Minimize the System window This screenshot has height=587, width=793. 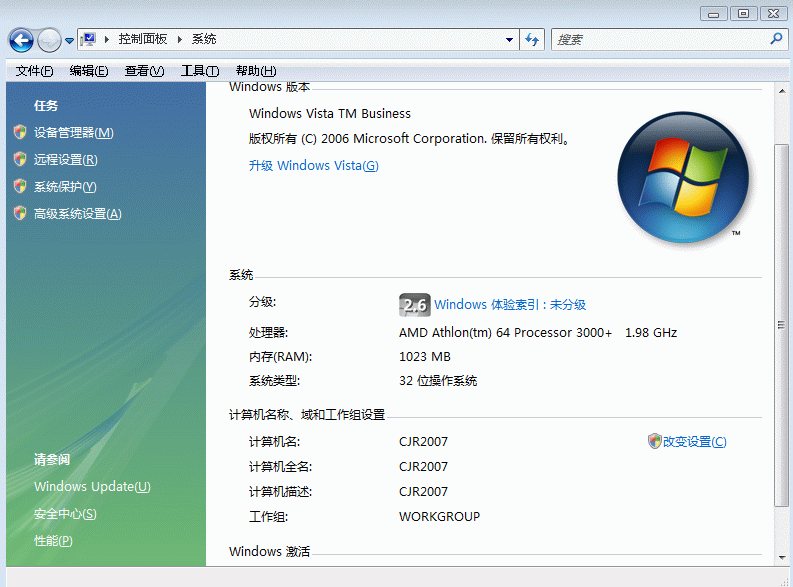[714, 14]
